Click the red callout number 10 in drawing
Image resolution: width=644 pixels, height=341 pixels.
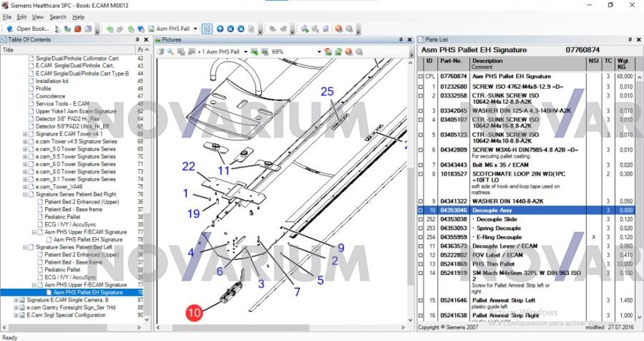193,312
